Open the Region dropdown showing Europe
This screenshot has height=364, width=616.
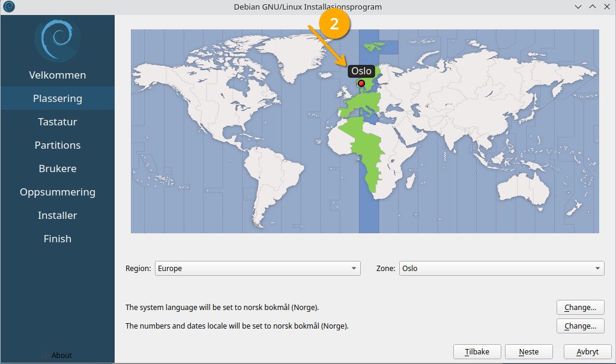[x=258, y=268]
